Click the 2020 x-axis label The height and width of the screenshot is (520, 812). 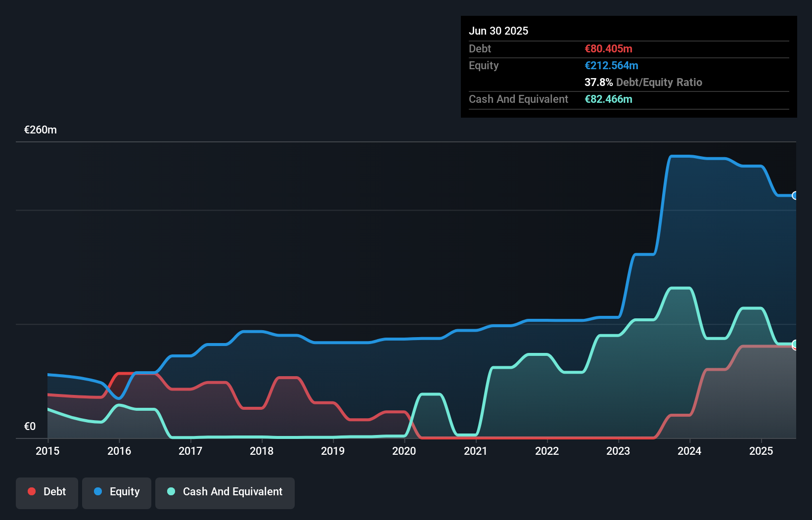(x=404, y=451)
